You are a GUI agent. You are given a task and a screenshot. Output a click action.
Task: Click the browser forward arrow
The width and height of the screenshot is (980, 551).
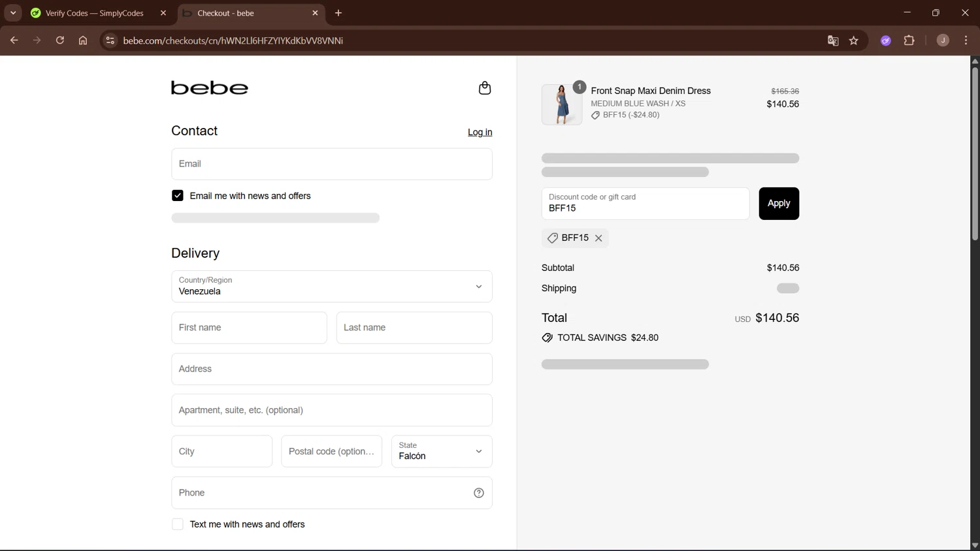[37, 40]
